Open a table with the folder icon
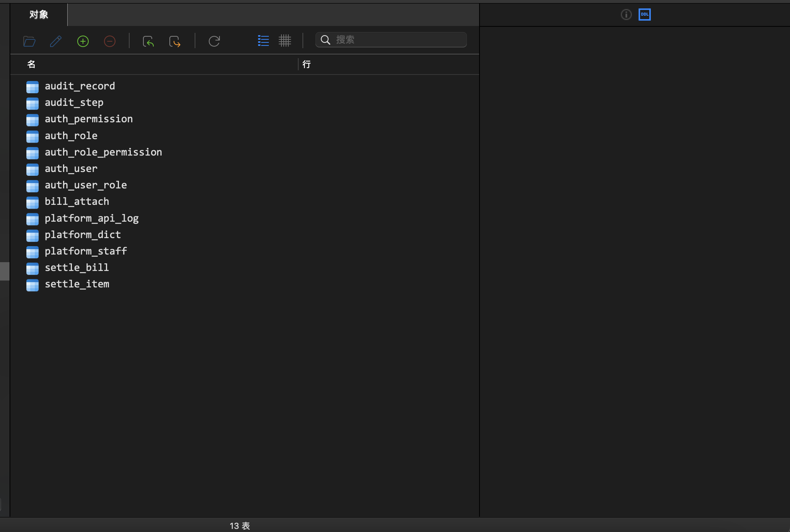 [x=29, y=41]
